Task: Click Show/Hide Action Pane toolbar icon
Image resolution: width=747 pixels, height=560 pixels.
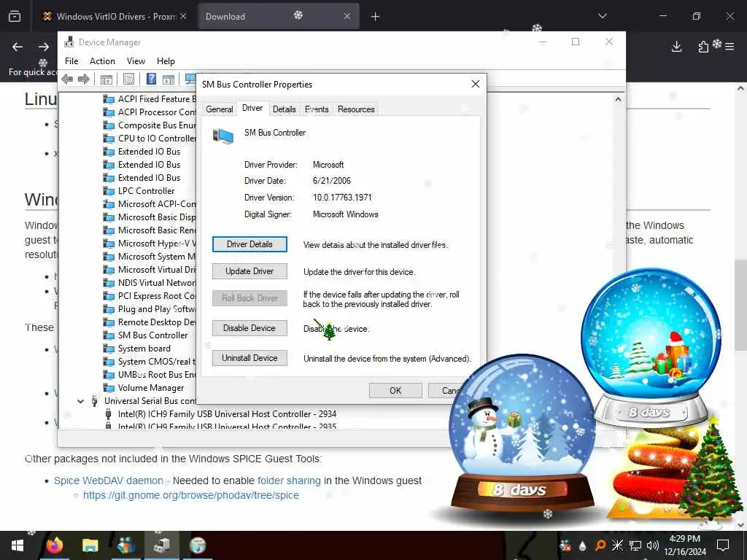Action: (x=169, y=79)
